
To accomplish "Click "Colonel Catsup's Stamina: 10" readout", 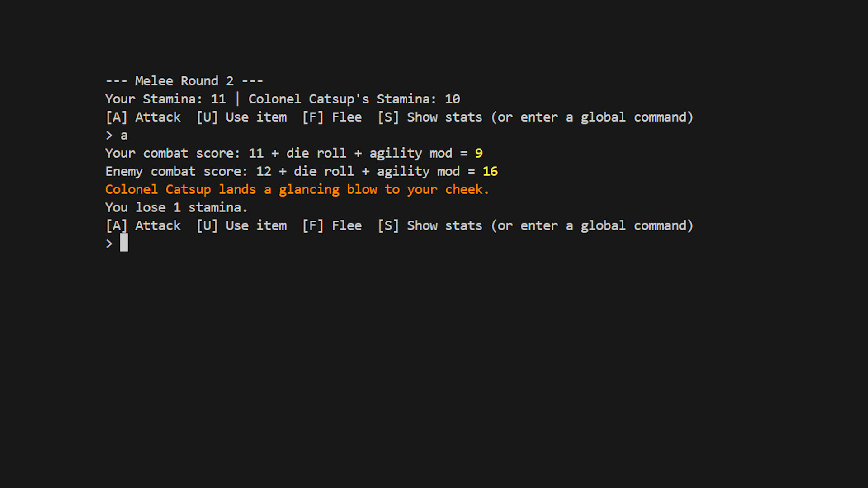I will 354,99.
